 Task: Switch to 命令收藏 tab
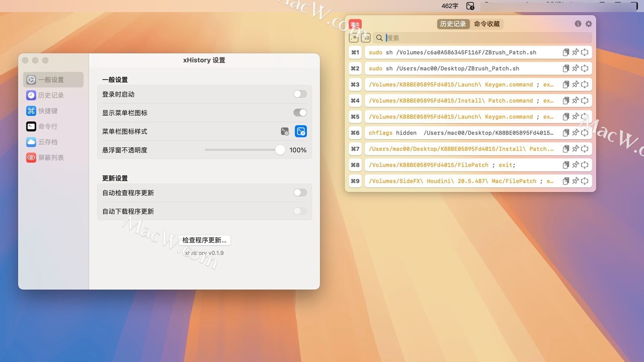(x=487, y=24)
